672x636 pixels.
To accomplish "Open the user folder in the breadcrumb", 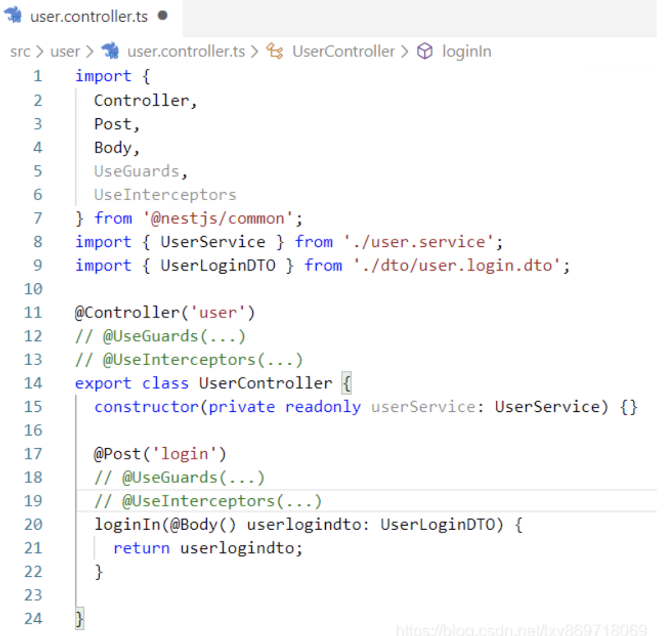I will coord(65,52).
